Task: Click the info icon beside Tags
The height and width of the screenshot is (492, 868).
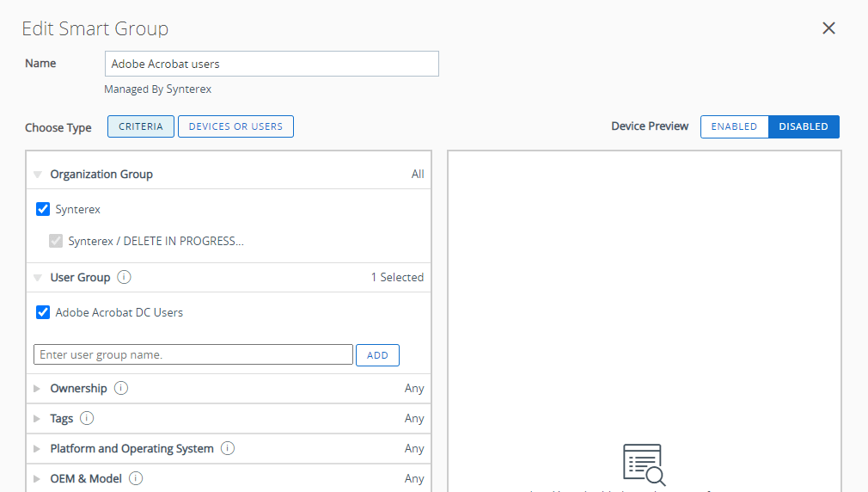Action: click(87, 418)
